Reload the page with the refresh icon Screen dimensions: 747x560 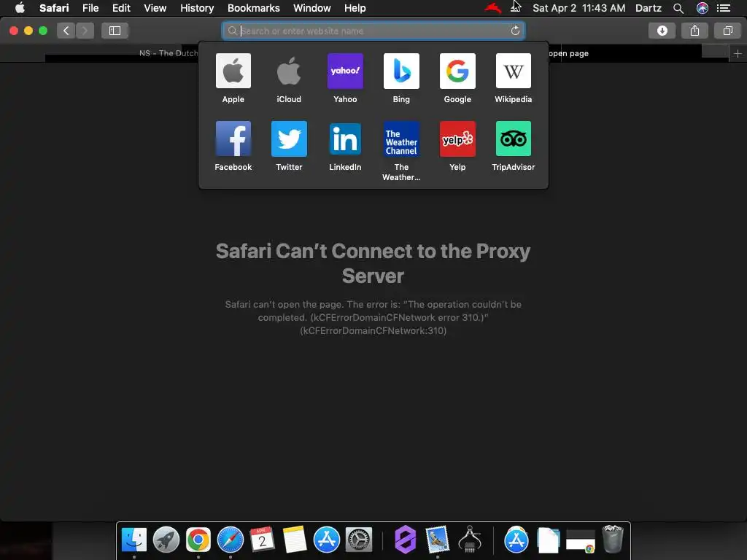click(515, 31)
